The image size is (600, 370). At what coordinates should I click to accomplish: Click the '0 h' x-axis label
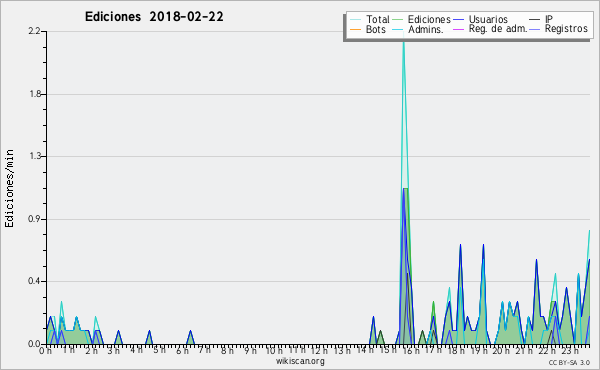[46, 351]
